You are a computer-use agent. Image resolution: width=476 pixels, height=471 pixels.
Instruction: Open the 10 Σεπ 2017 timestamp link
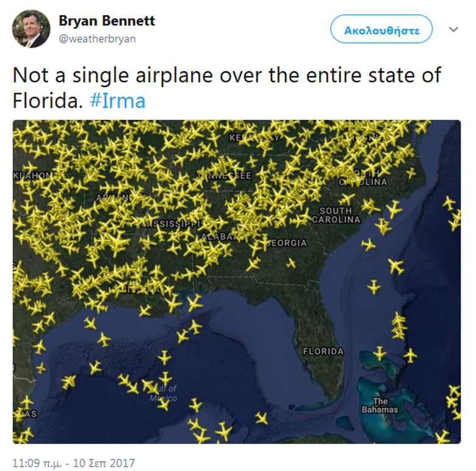pos(73,463)
